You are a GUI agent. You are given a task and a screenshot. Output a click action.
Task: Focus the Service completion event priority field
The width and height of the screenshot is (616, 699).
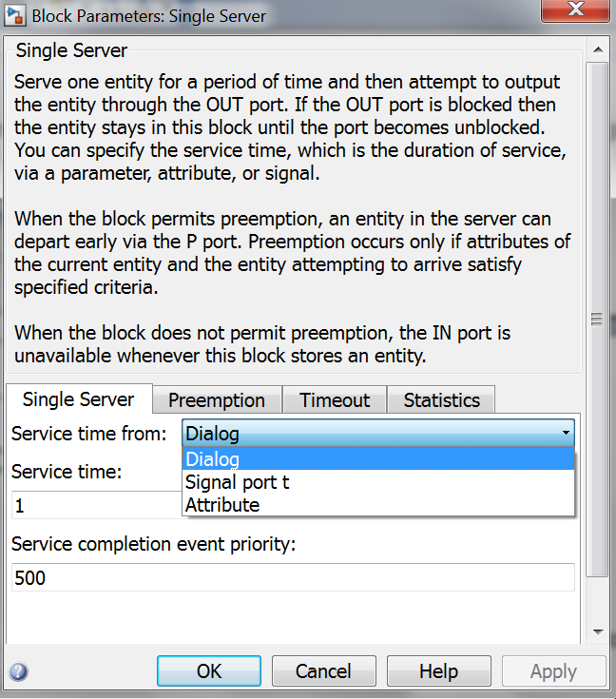tap(293, 577)
